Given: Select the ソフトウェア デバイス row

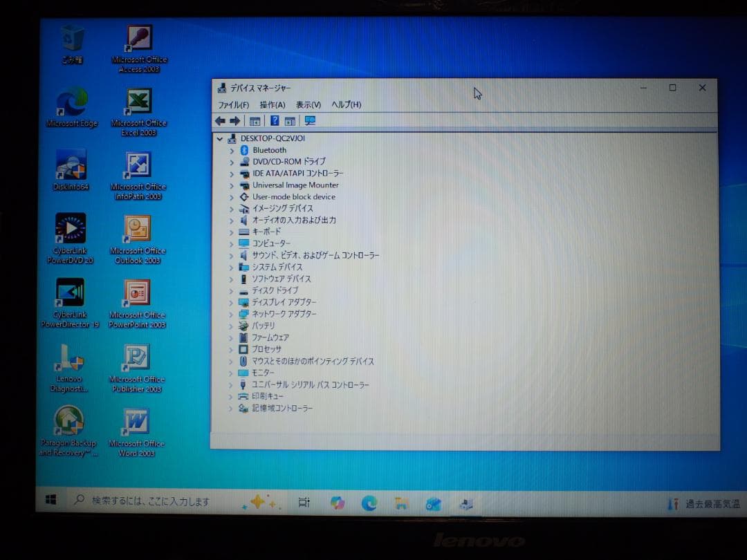Looking at the screenshot, I should pos(281,279).
